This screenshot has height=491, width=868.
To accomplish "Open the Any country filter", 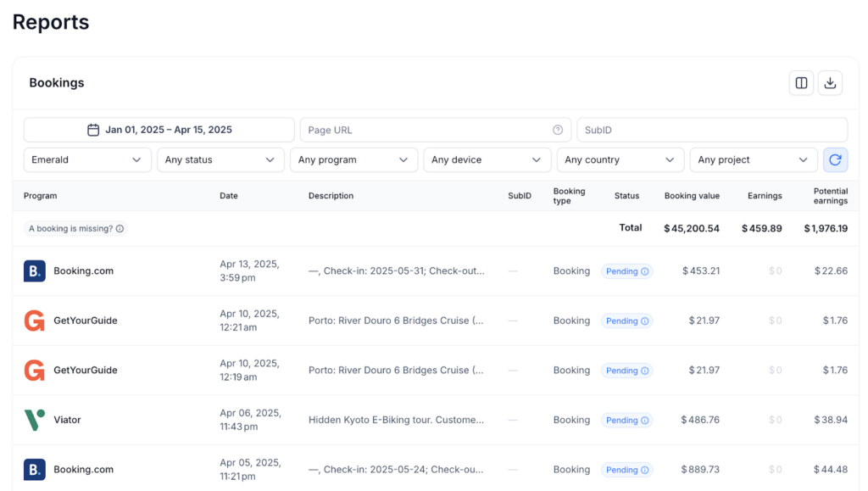I will click(620, 159).
